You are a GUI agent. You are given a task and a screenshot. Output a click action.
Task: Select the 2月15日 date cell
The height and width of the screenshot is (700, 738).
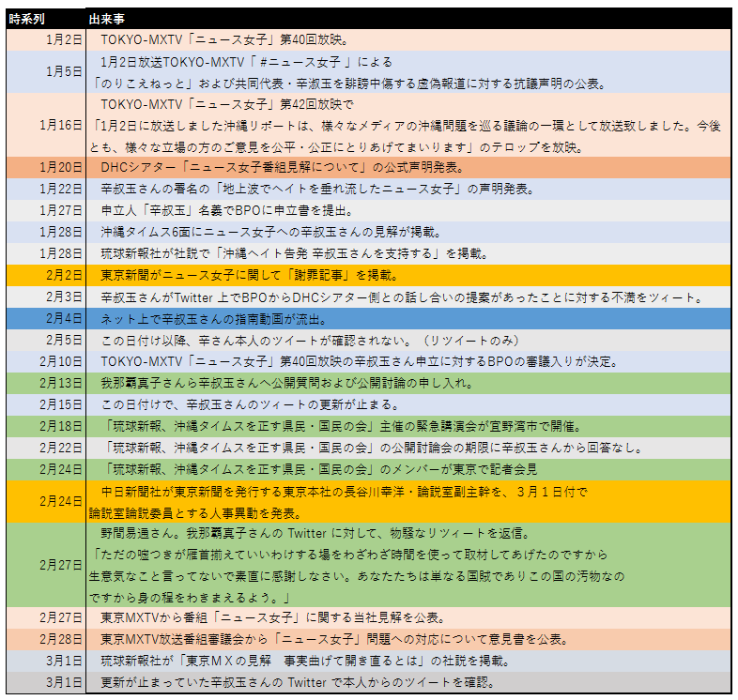tap(46, 404)
